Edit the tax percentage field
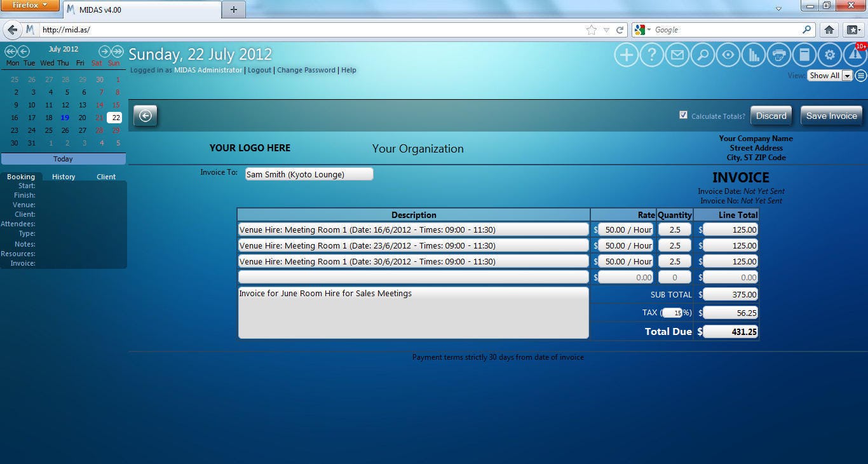The width and height of the screenshot is (868, 464). tap(674, 312)
